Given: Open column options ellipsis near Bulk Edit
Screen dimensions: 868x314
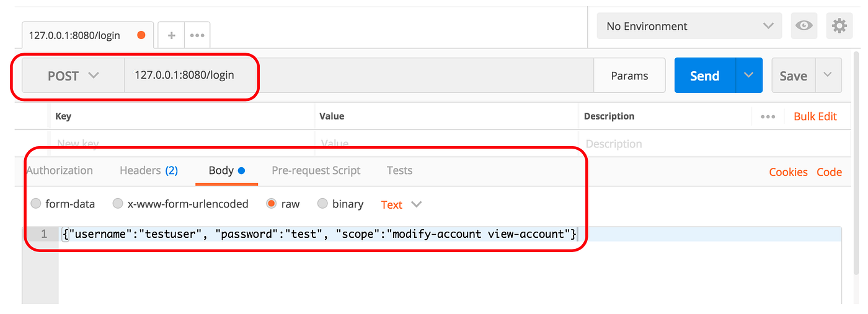Looking at the screenshot, I should click(x=768, y=116).
